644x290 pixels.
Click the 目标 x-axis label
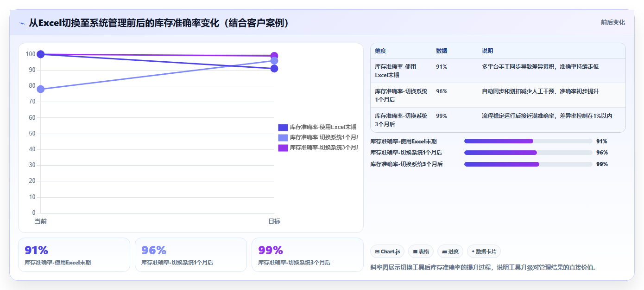[274, 221]
